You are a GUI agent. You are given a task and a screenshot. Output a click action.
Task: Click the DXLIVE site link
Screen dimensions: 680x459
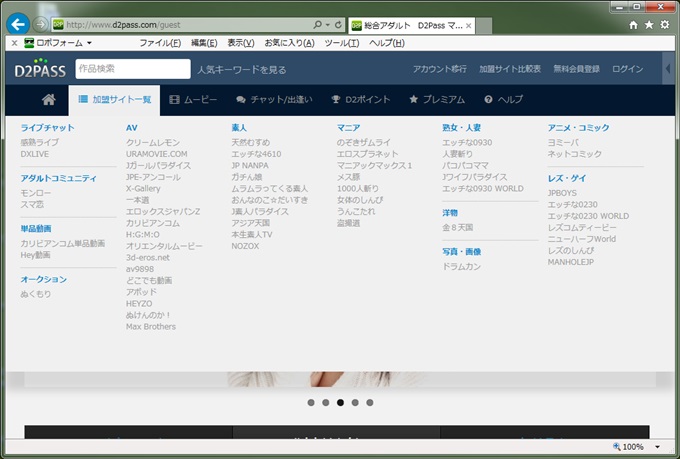(x=35, y=154)
